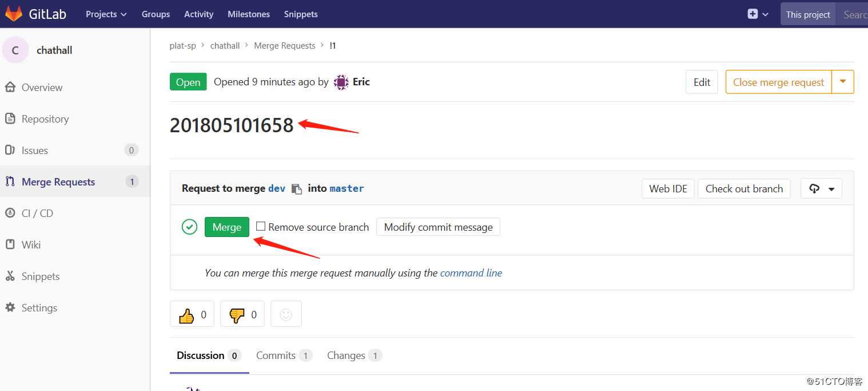Click the This project search scope
The image size is (868, 391).
click(808, 14)
